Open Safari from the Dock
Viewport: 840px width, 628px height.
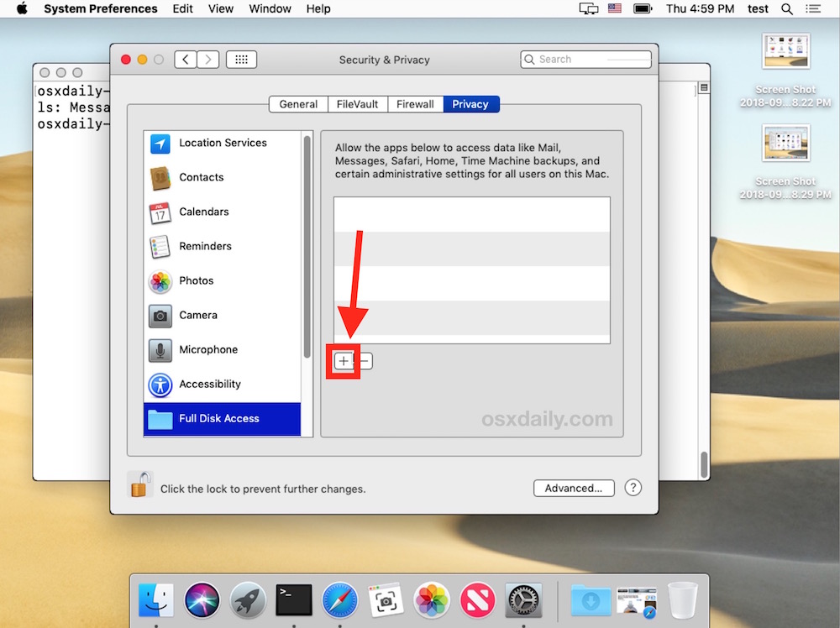pos(339,599)
